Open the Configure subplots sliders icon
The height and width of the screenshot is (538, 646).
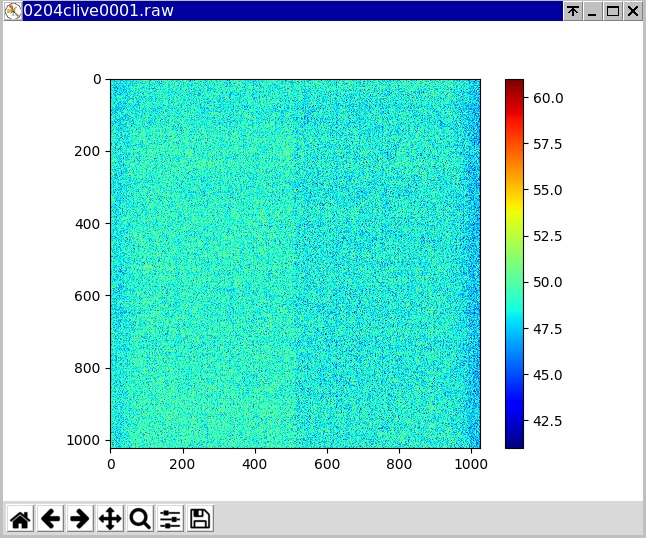(x=170, y=518)
